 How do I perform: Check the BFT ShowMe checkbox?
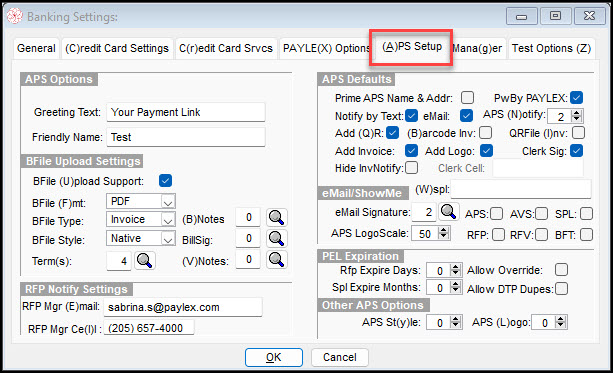pyautogui.click(x=586, y=235)
